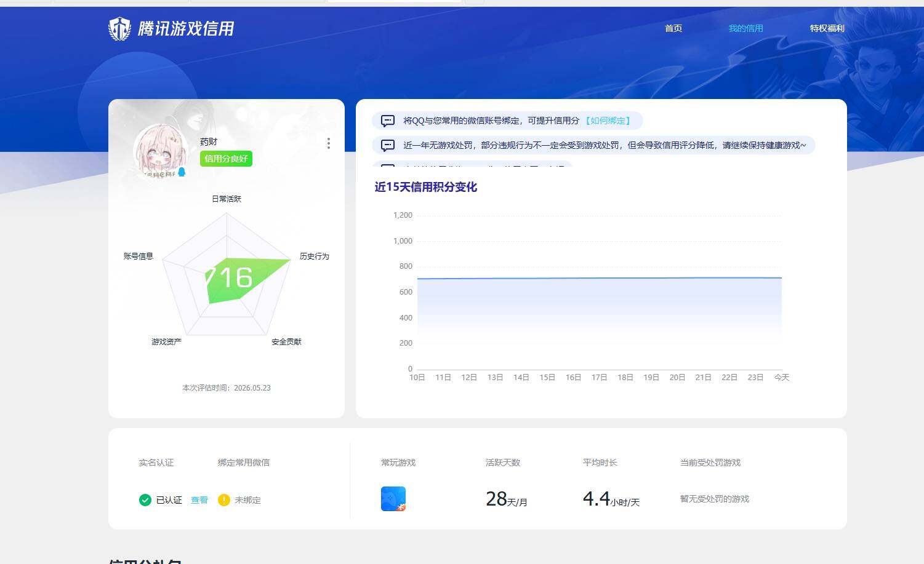
Task: Click the chat icon beside the no-penalty notice
Action: pos(388,145)
